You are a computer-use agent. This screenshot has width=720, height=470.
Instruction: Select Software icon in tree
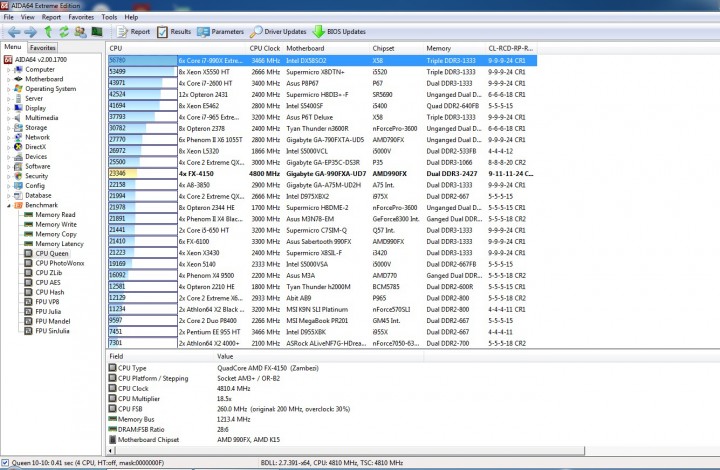click(18, 166)
